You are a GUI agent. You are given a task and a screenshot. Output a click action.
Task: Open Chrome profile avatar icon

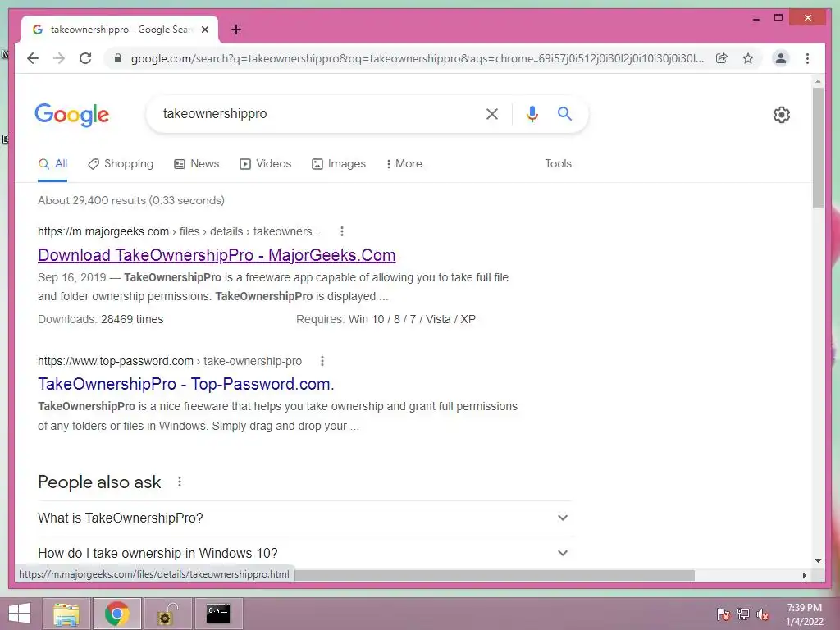point(781,58)
